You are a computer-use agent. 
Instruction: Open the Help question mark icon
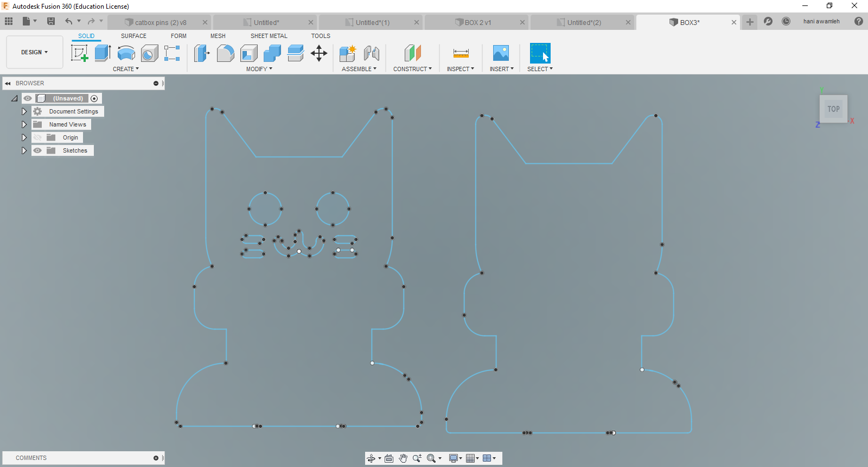coord(859,21)
